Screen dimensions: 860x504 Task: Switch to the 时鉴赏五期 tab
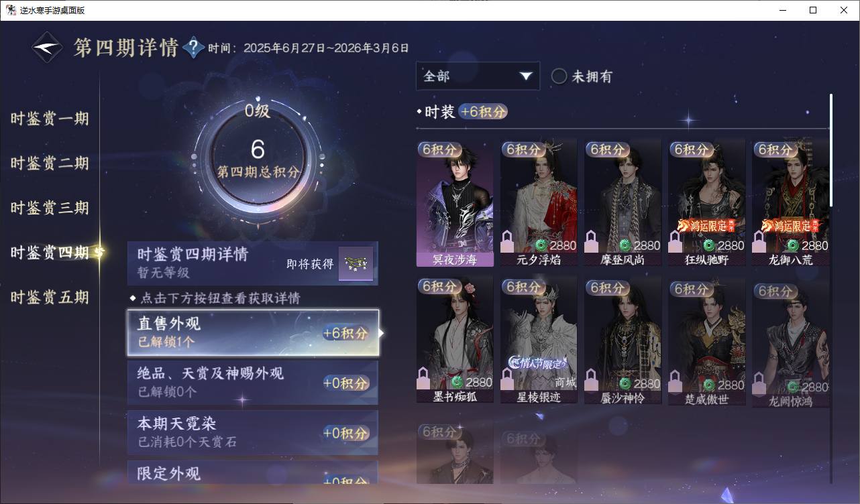pos(50,297)
